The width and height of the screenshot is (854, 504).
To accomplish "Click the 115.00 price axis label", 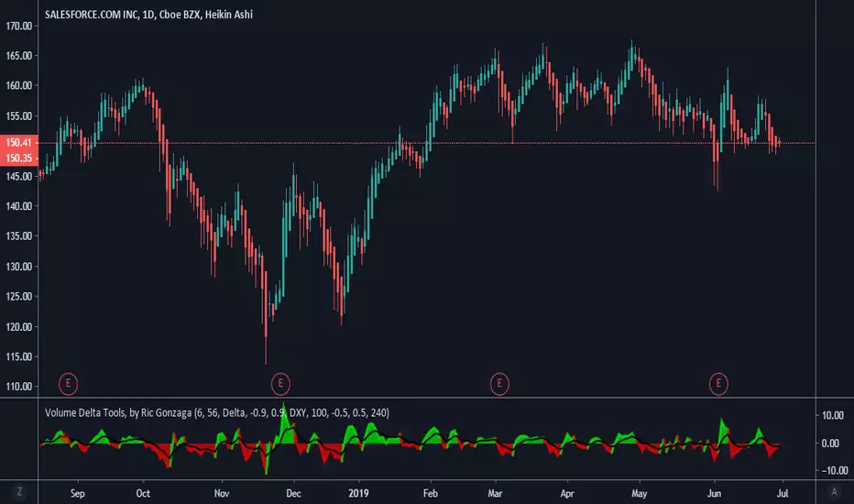I will pos(19,356).
